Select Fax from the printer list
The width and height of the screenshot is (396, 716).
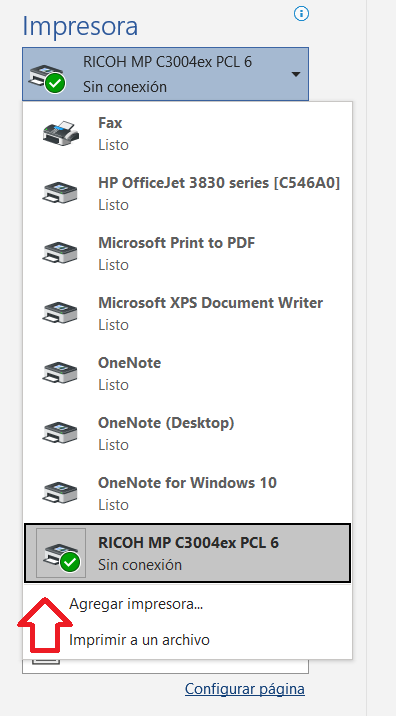187,133
